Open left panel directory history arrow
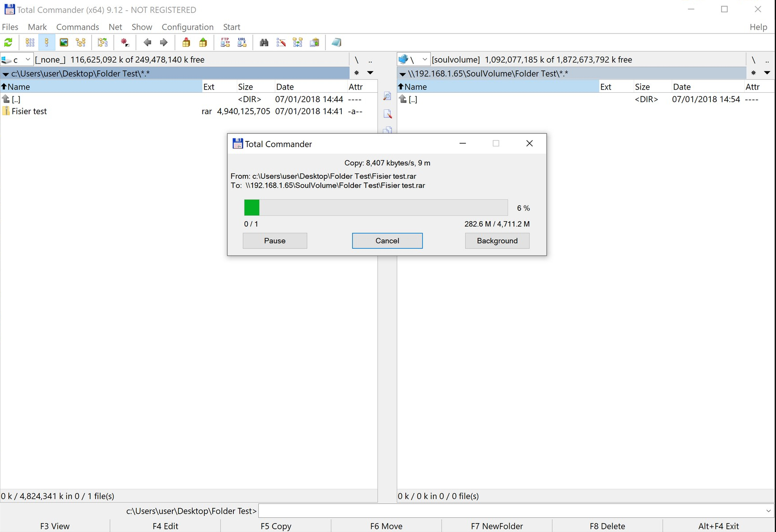 pos(370,73)
